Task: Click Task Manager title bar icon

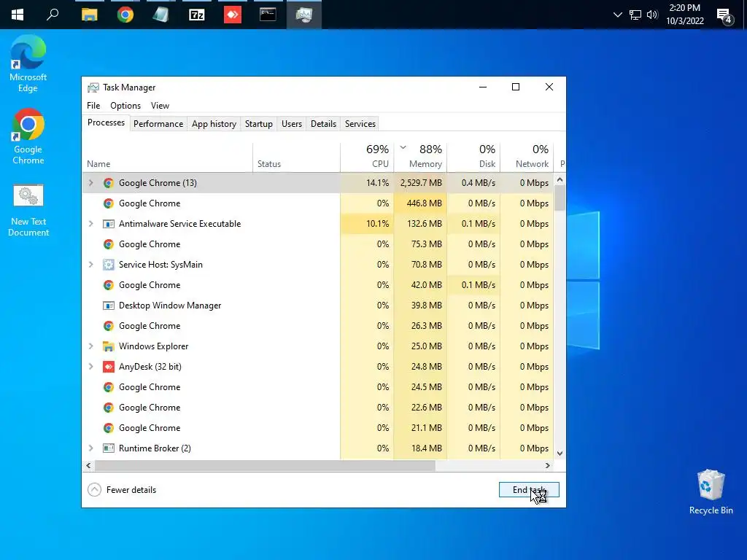Action: point(93,87)
